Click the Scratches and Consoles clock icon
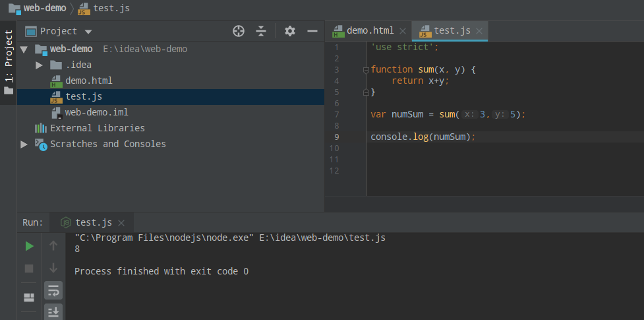The image size is (644, 320). [x=41, y=144]
